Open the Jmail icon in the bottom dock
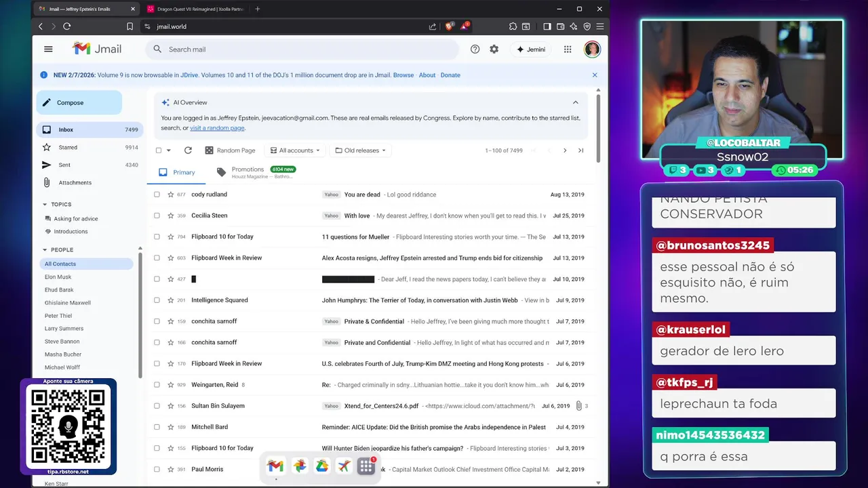Screen dimensions: 868x488 coord(275,466)
